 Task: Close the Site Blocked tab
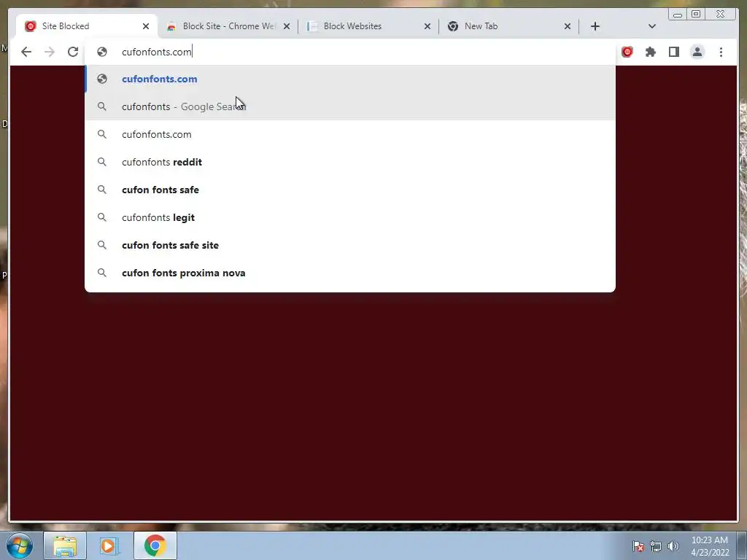(x=146, y=26)
